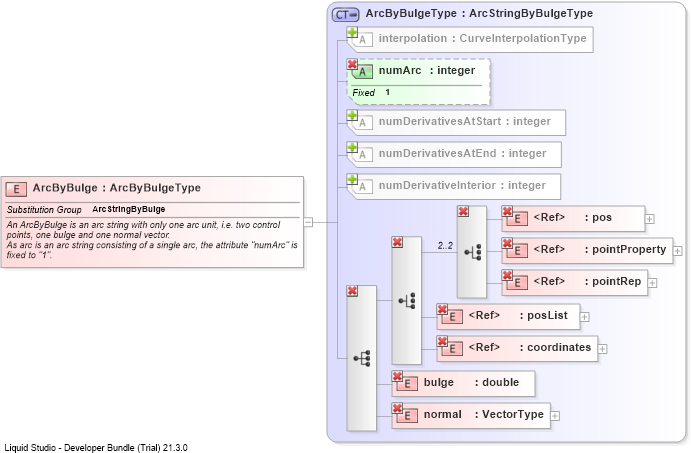Image resolution: width=691 pixels, height=453 pixels.
Task: Click the ArcByBulgeType header title
Action: coord(479,14)
